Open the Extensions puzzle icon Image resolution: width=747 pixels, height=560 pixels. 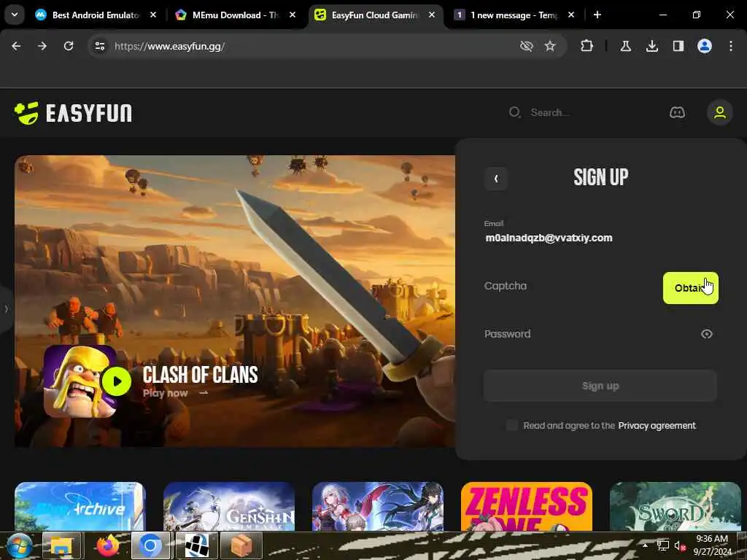coord(587,46)
